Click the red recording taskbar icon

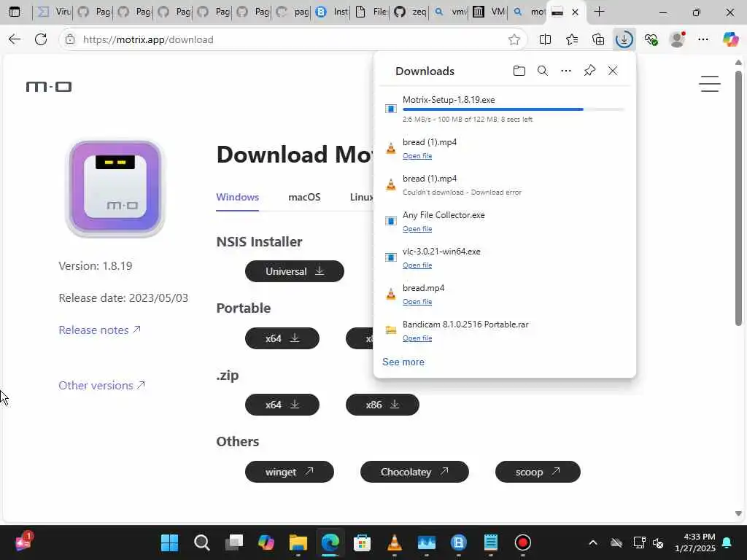[x=522, y=542]
